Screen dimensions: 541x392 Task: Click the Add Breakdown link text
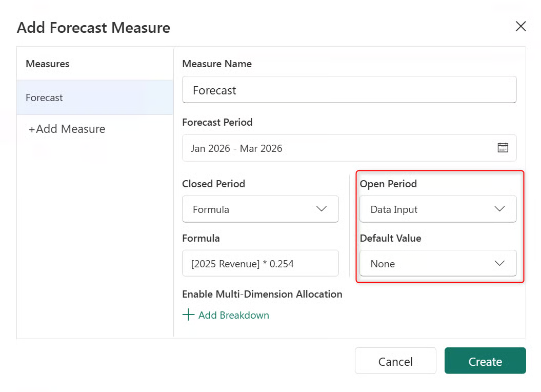tap(233, 315)
